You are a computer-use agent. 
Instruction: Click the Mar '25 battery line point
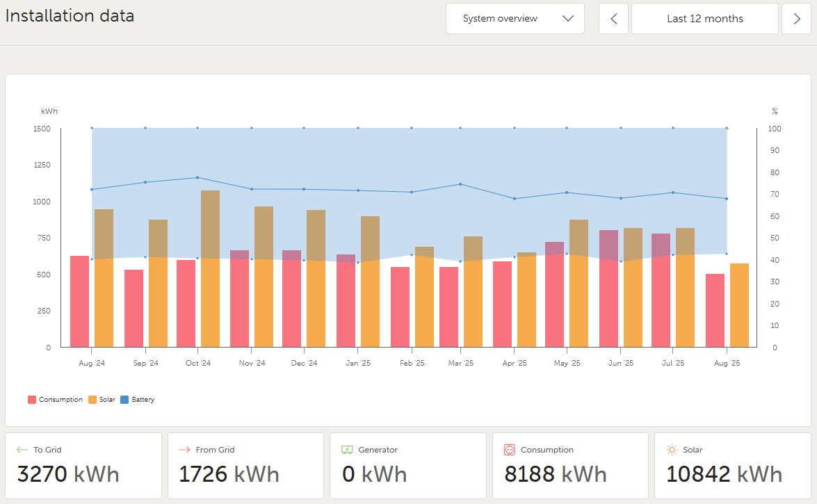pos(460,184)
